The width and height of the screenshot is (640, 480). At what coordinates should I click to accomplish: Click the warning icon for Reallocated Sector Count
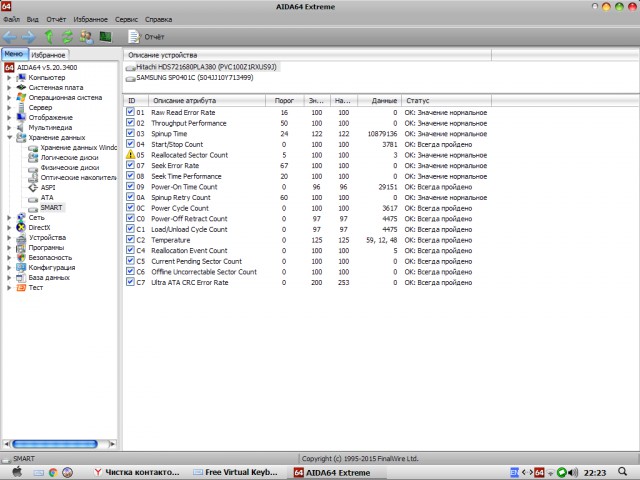130,154
